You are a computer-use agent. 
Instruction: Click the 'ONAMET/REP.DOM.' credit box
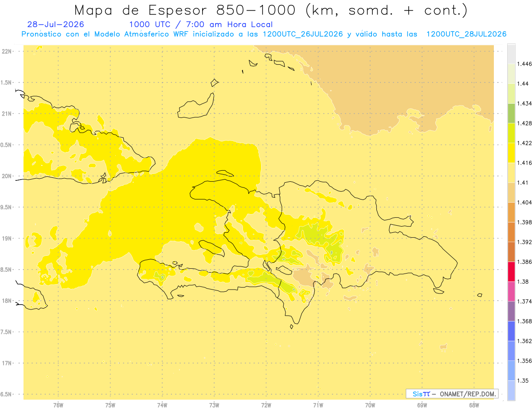[452, 394]
